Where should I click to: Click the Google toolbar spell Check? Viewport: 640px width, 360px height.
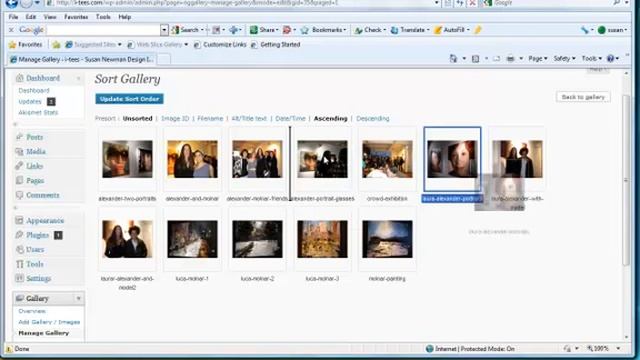tap(370, 30)
